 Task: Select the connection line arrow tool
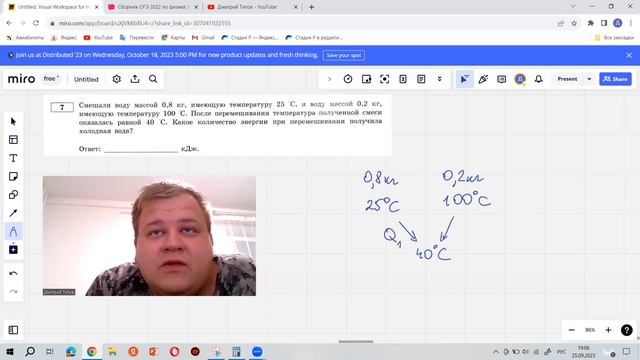[13, 213]
